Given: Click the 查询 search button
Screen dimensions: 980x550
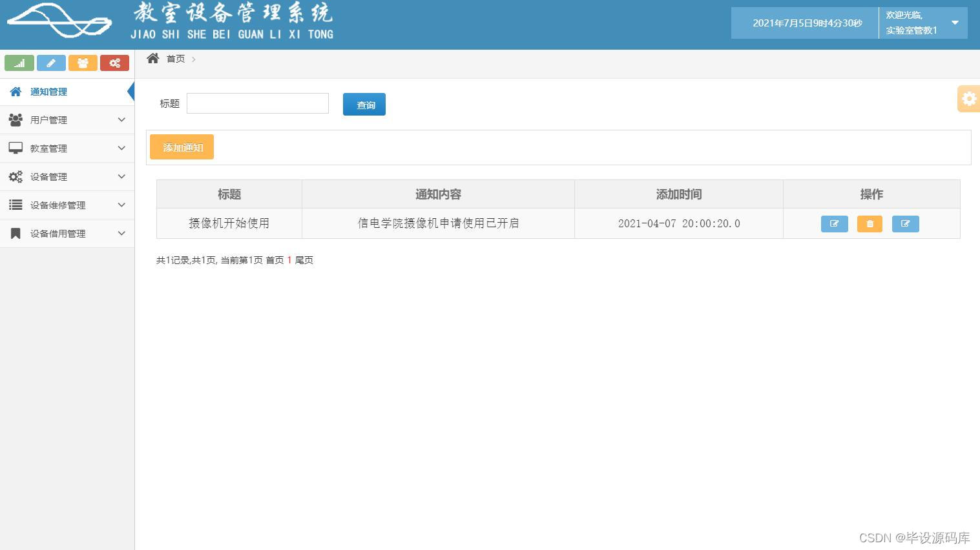Looking at the screenshot, I should click(x=364, y=105).
